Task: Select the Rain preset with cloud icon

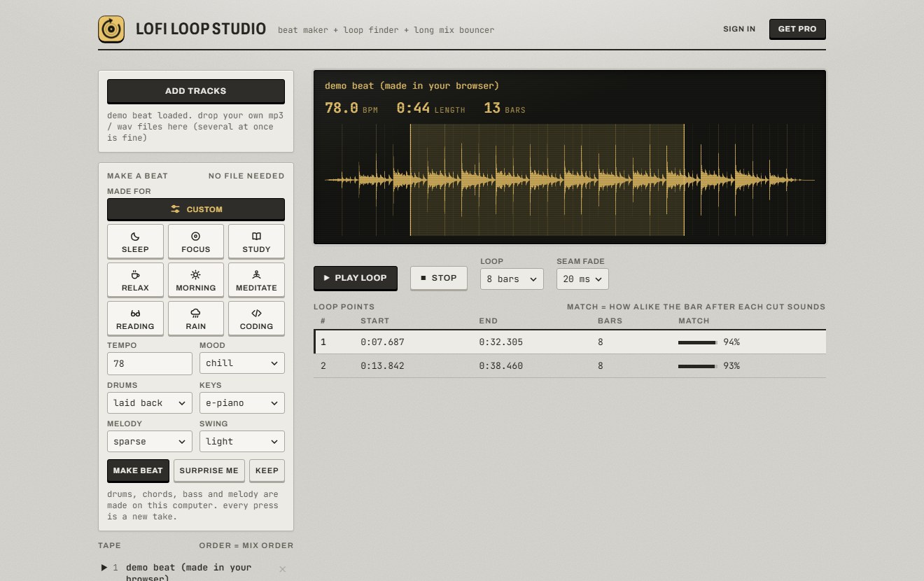Action: [196, 318]
